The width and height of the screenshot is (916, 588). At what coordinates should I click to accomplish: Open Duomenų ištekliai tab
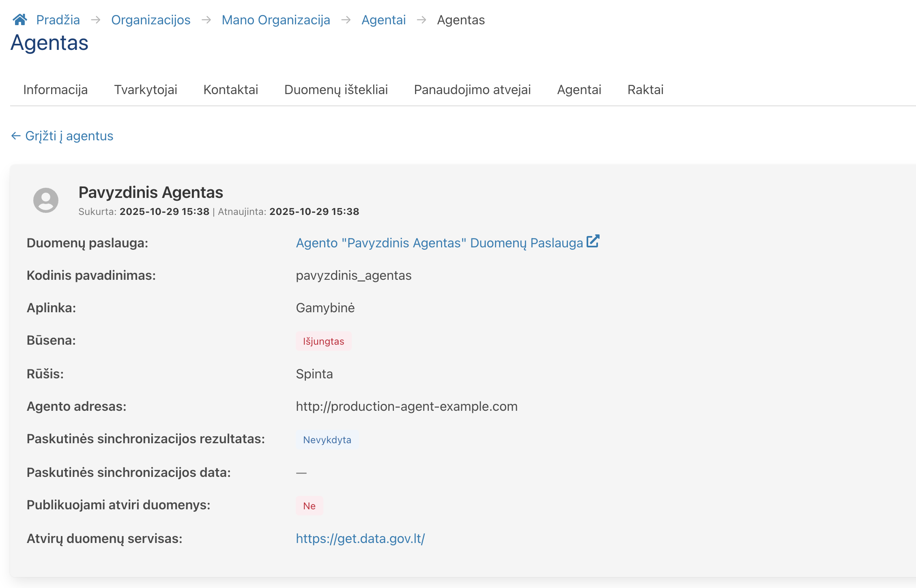click(x=336, y=90)
